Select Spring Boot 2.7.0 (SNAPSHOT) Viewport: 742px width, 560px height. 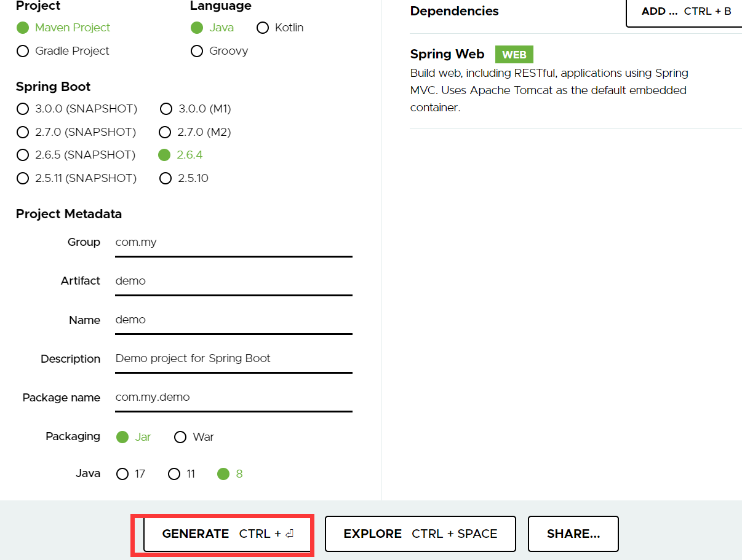[x=76, y=132]
